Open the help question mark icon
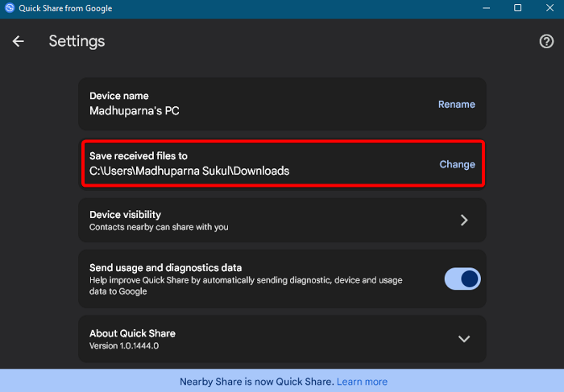564x392 pixels. coord(546,41)
